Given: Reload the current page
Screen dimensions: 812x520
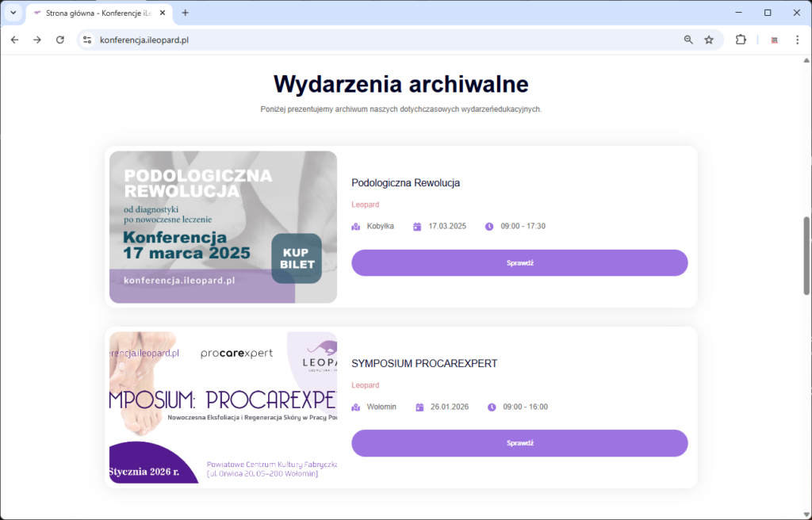Looking at the screenshot, I should pyautogui.click(x=60, y=40).
